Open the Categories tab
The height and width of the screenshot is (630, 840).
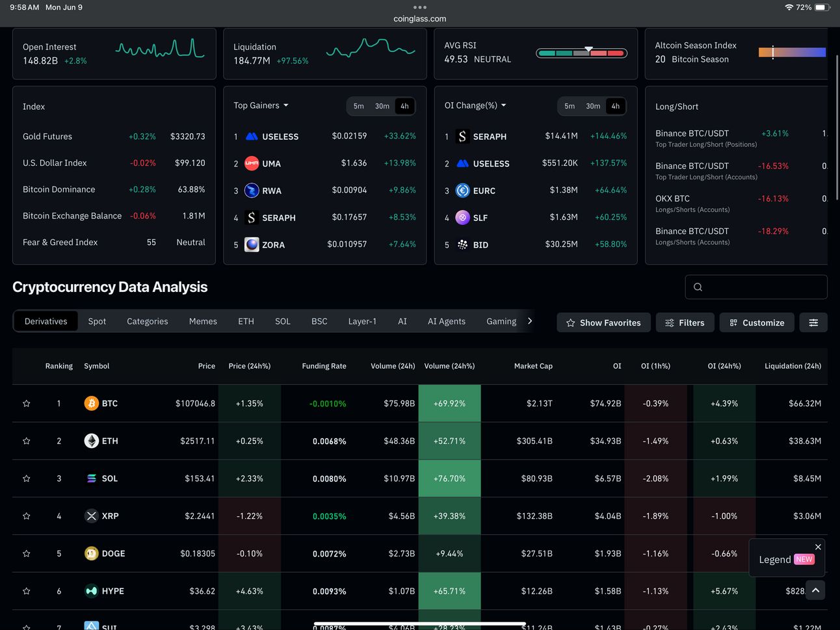click(x=148, y=321)
